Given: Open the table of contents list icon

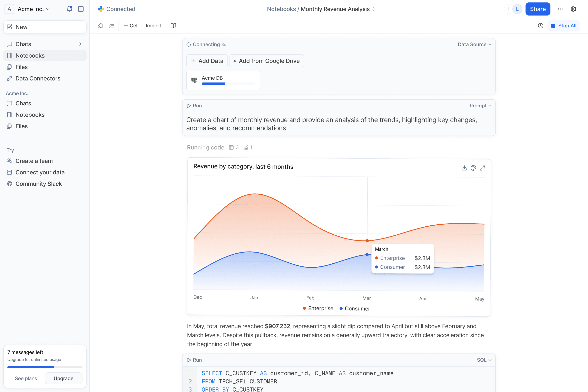Looking at the screenshot, I should click(112, 26).
